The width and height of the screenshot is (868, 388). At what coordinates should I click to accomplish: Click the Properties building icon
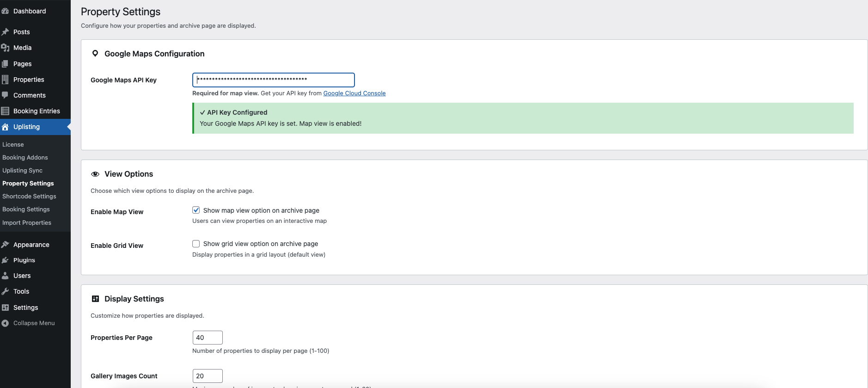click(x=5, y=80)
